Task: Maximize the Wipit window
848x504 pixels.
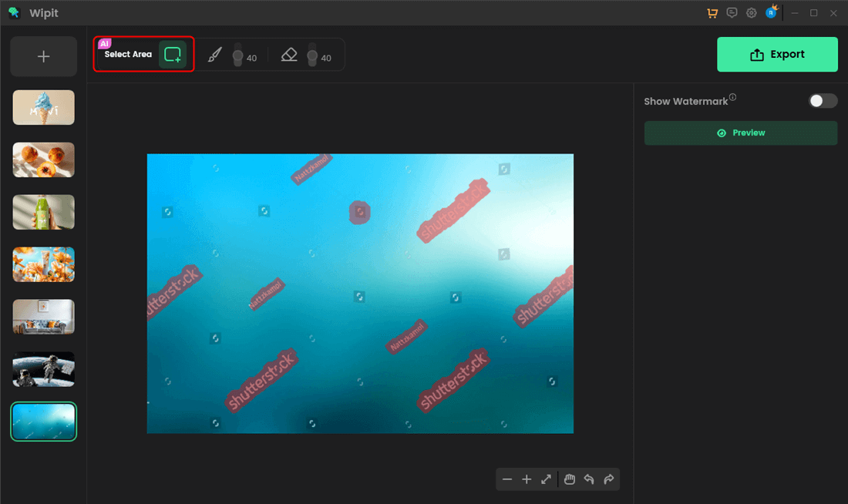Action: (814, 13)
